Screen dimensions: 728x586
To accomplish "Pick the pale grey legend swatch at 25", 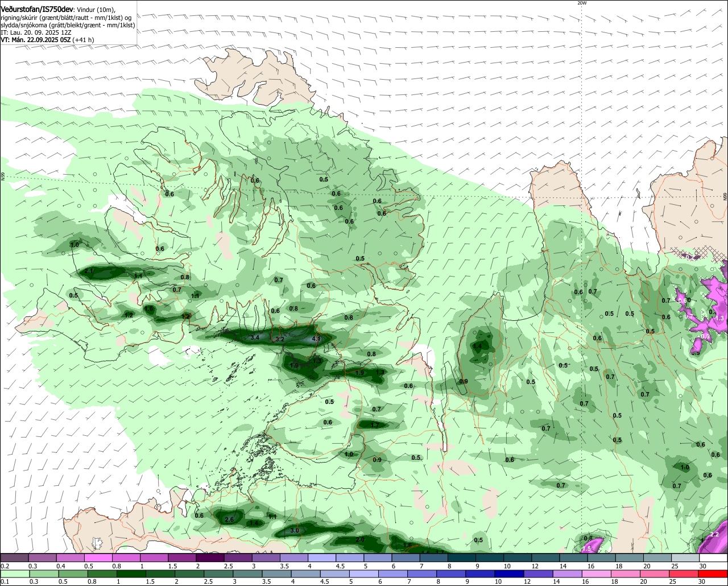I will (685, 558).
